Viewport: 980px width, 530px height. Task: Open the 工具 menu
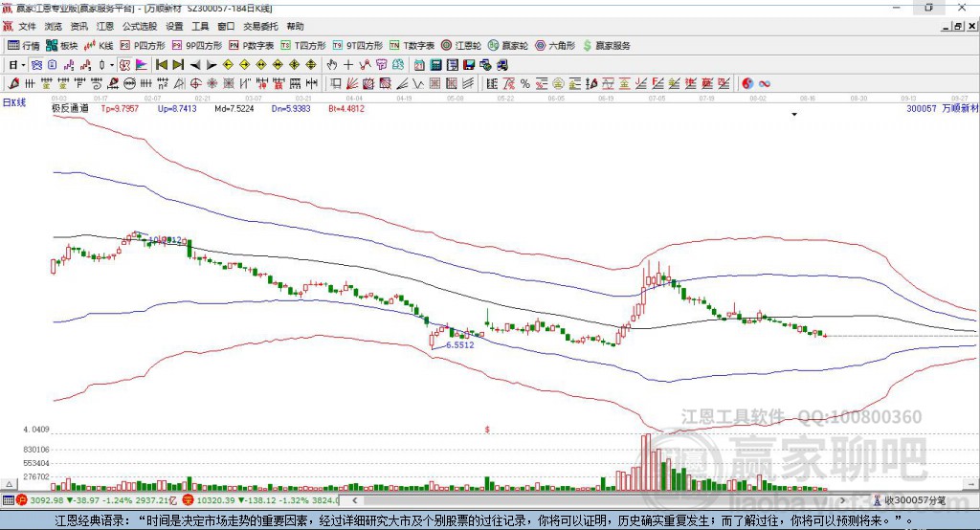[200, 26]
